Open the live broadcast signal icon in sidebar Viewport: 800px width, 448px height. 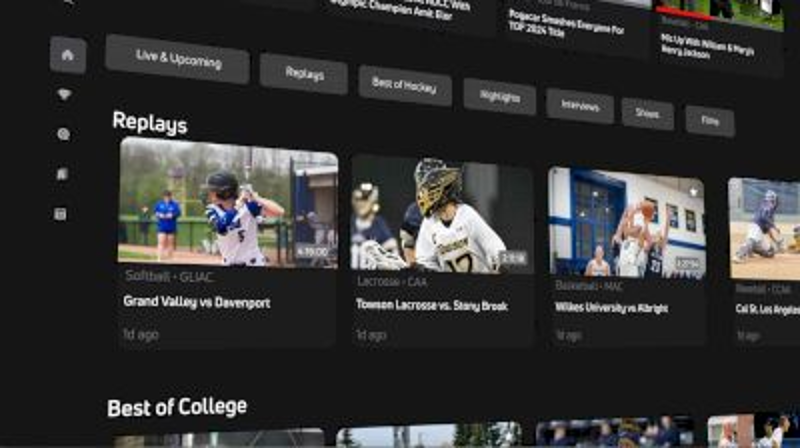click(x=64, y=95)
